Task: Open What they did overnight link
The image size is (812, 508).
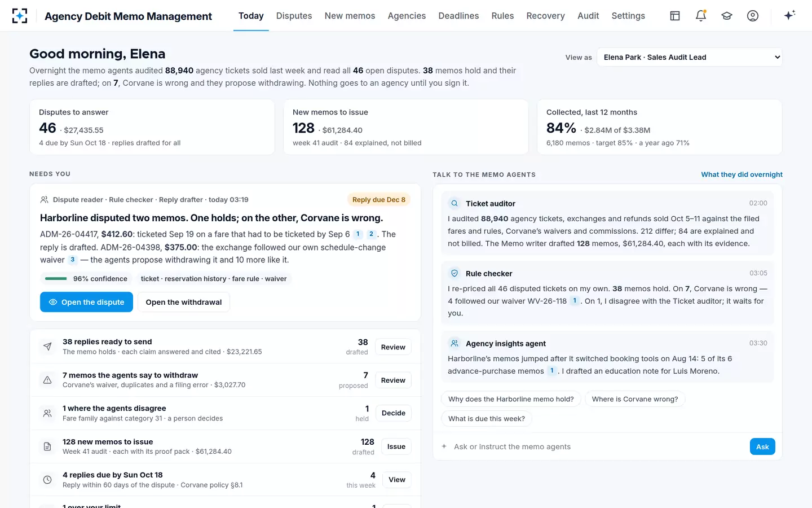Action: (x=742, y=174)
